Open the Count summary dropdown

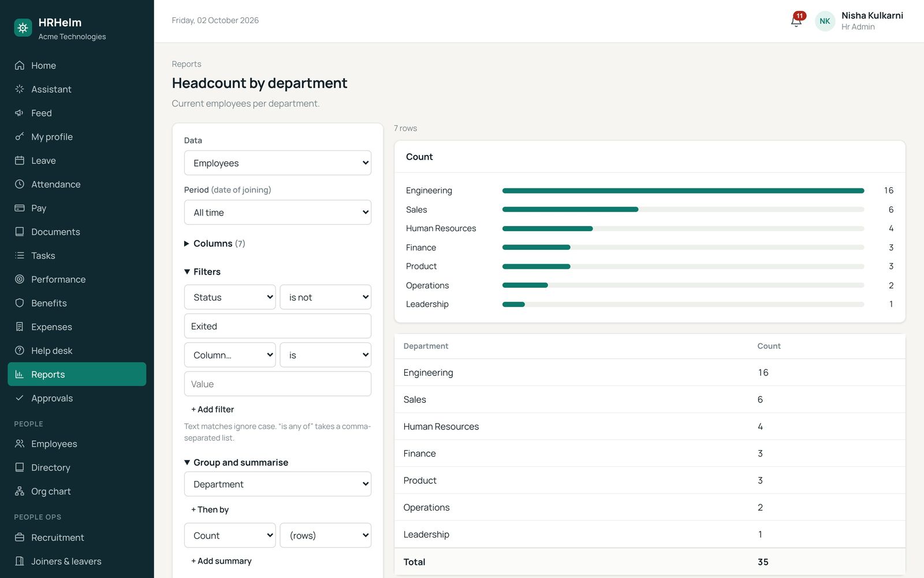click(x=230, y=535)
